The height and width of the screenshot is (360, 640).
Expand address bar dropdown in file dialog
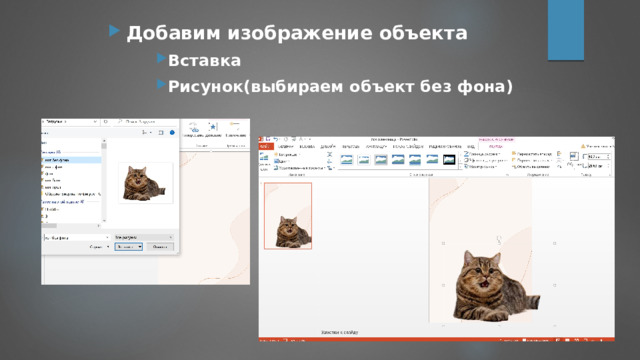(x=95, y=122)
